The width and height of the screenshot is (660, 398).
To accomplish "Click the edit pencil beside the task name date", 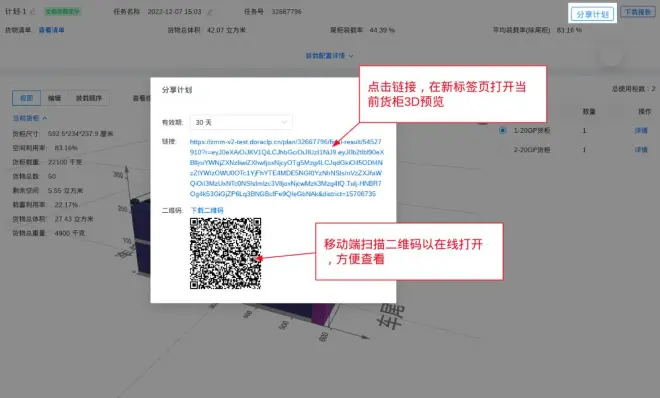I will pyautogui.click(x=210, y=12).
